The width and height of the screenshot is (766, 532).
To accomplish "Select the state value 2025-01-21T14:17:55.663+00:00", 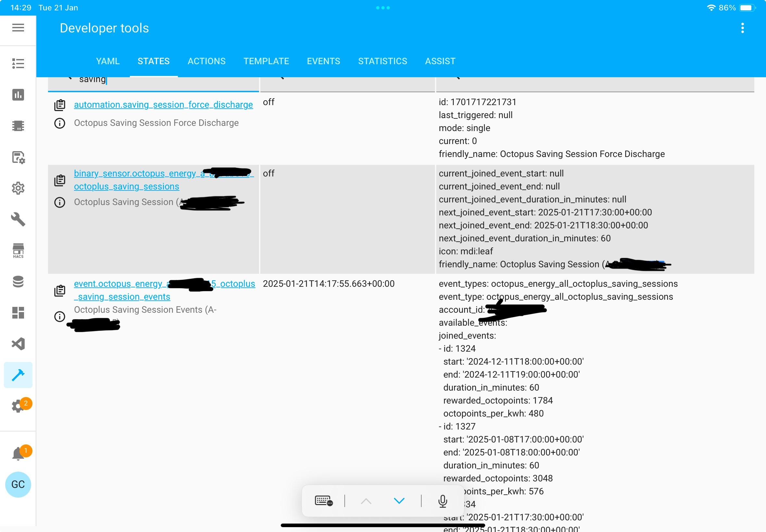I will 328,284.
